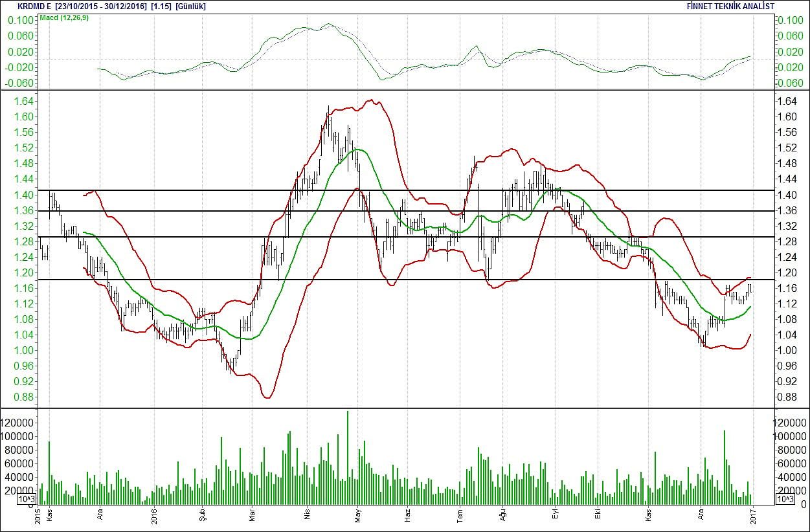Click the 2017 year label on time axis
Screen dimensions: 810x532
(754, 518)
